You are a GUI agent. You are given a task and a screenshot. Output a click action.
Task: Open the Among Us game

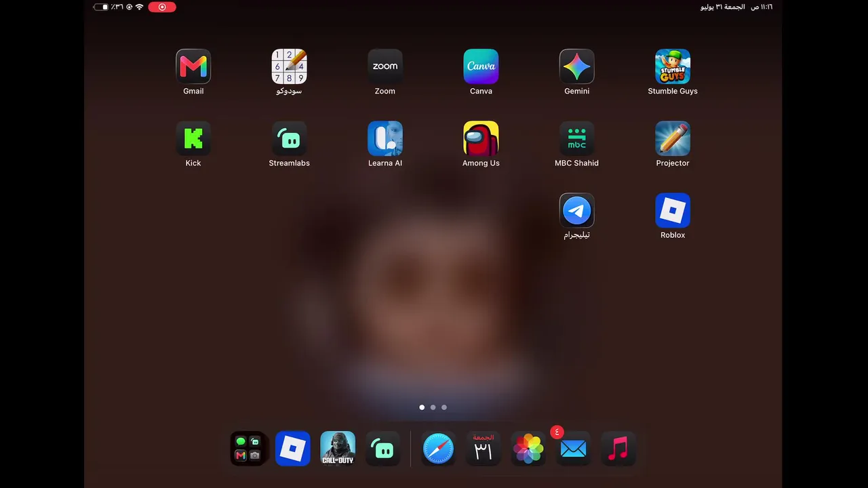pos(481,138)
